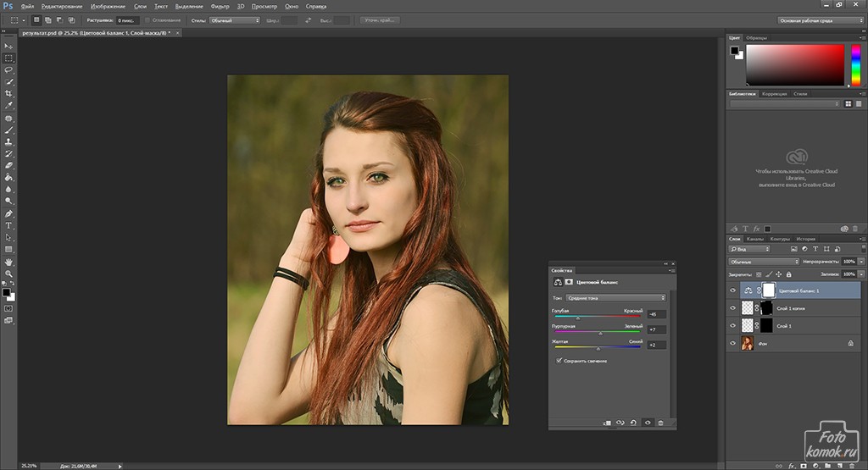
Task: Open the fill (Заливка) slider arrow
Action: pos(861,274)
